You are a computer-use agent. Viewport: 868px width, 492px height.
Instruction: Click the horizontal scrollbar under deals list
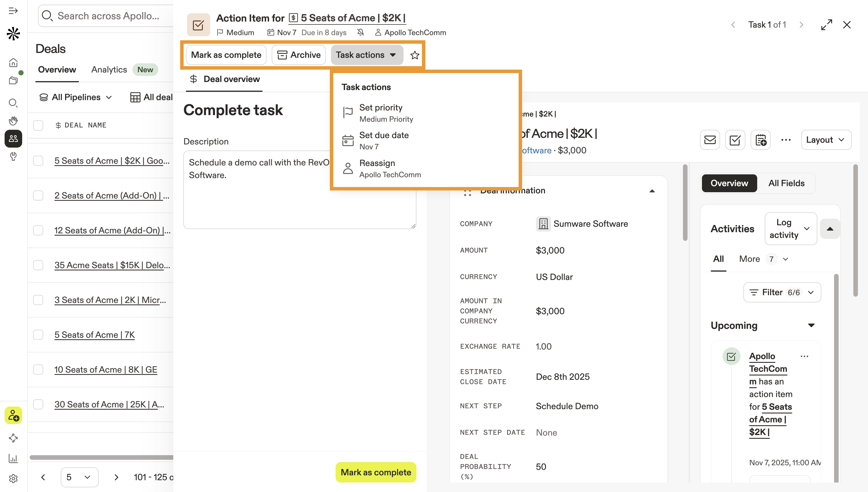point(101,457)
